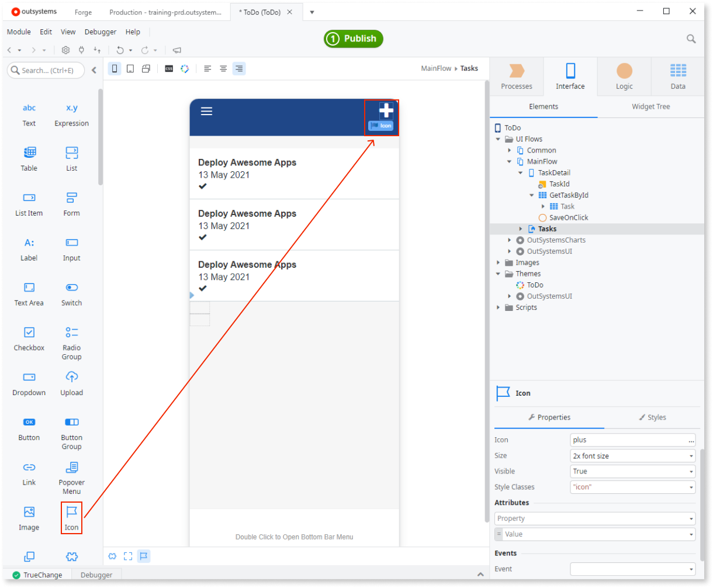Switch to the Data section
The image size is (713, 588).
click(x=677, y=76)
